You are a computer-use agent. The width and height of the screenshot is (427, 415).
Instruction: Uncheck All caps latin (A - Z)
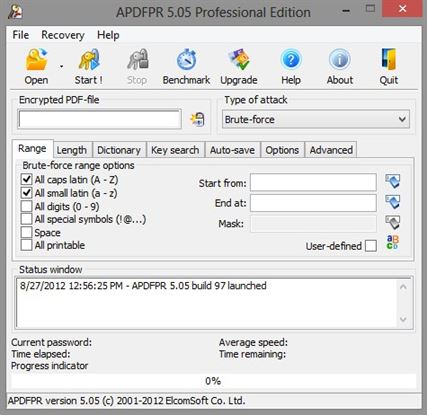(26, 179)
